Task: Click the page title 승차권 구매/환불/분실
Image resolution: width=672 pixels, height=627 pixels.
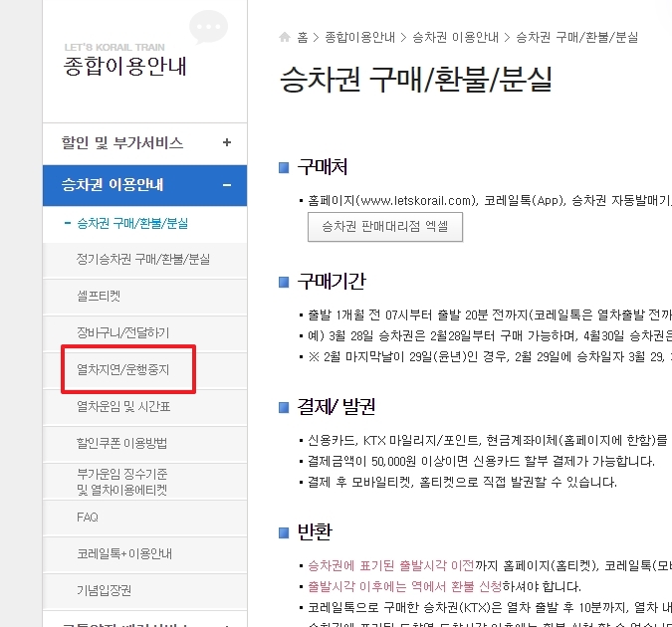Action: (x=416, y=80)
